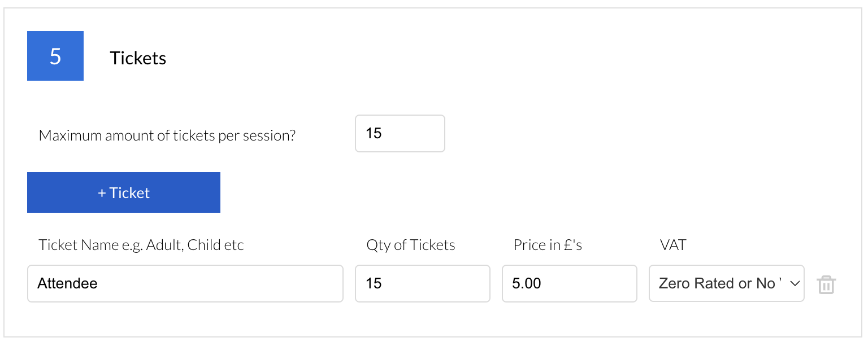Click the 'Attendee' text in the name field
Viewport: 868px width, 342px height.
68,283
